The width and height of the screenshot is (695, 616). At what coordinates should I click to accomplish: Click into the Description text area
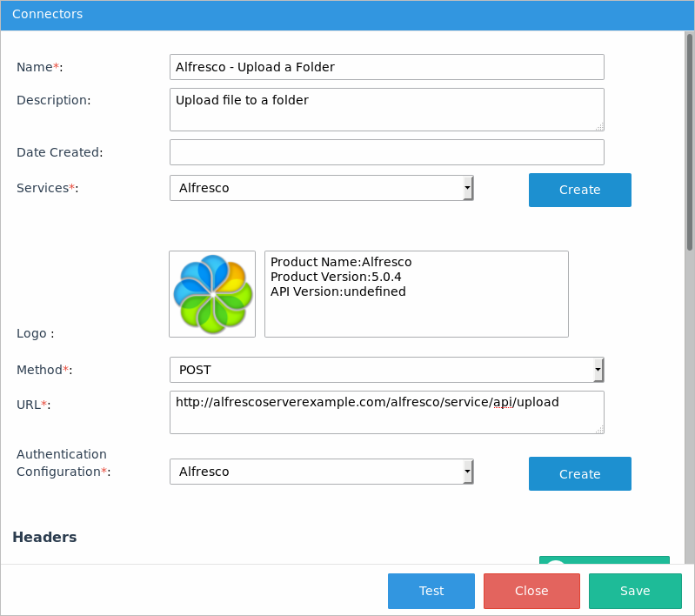[386, 109]
